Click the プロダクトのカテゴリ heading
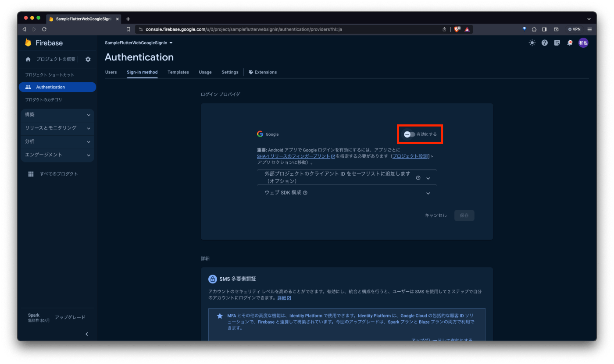 coord(43,100)
